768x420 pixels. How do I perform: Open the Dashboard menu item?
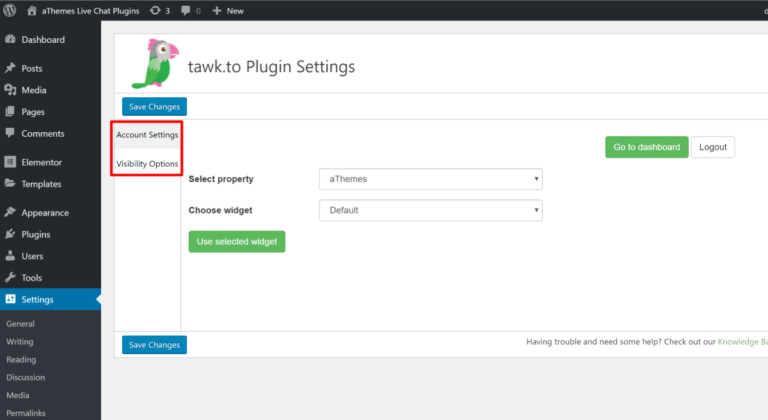pos(43,40)
